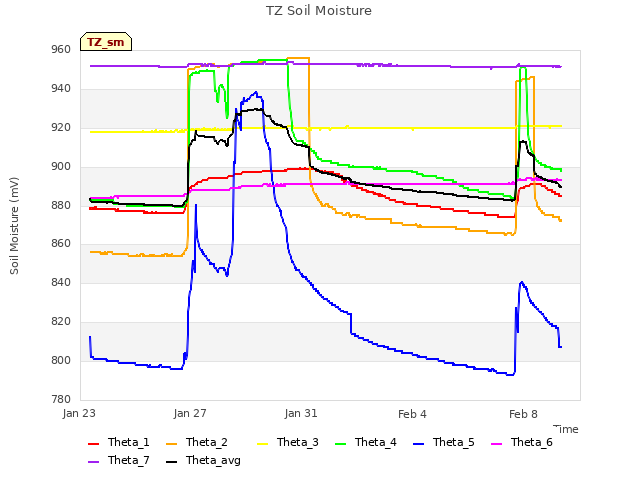Image resolution: width=640 pixels, height=480 pixels.
Task: Toggle Theta_1 series in legend
Action: tap(119, 442)
